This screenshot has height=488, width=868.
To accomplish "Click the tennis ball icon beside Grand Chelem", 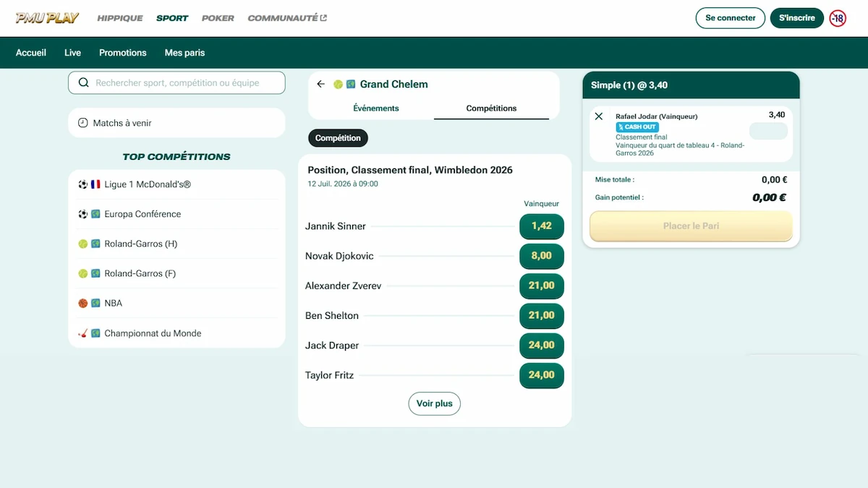I will 338,84.
